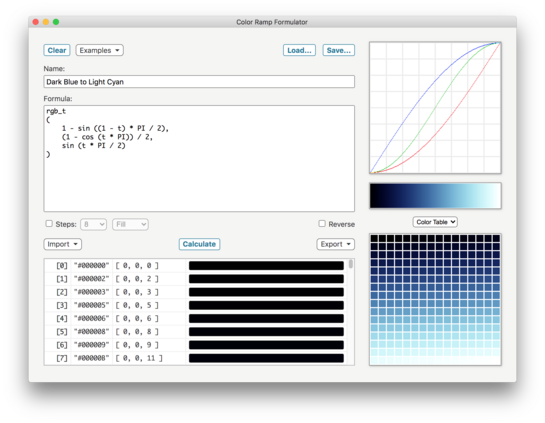The width and height of the screenshot is (545, 423).
Task: Open the Import menu button
Action: (x=63, y=244)
